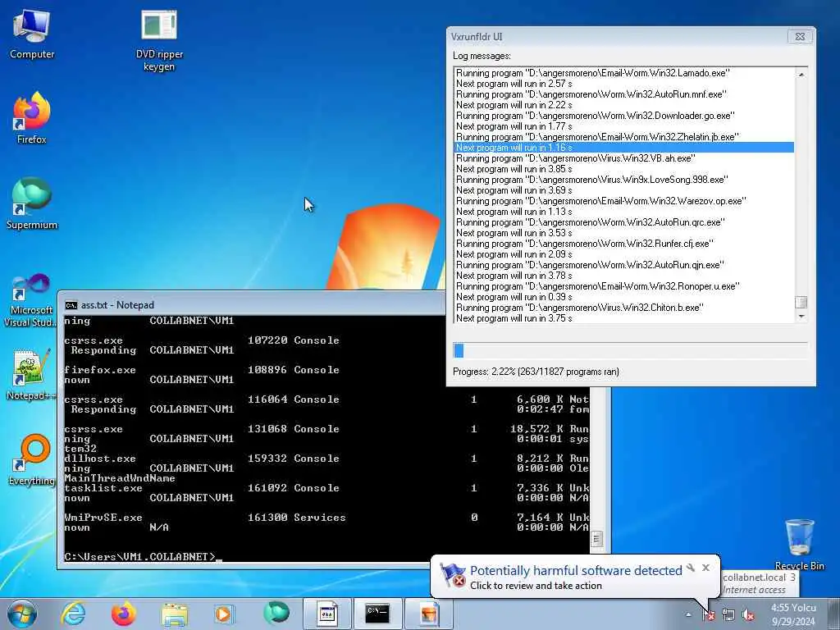Open the Windows Start menu orb
Viewport: 840px width, 630px height.
click(22, 614)
